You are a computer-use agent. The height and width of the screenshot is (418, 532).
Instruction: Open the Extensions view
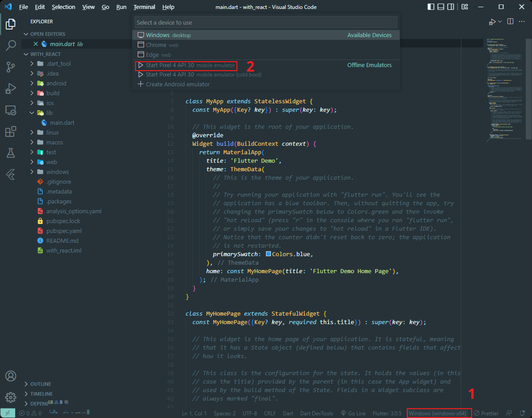pyautogui.click(x=11, y=132)
